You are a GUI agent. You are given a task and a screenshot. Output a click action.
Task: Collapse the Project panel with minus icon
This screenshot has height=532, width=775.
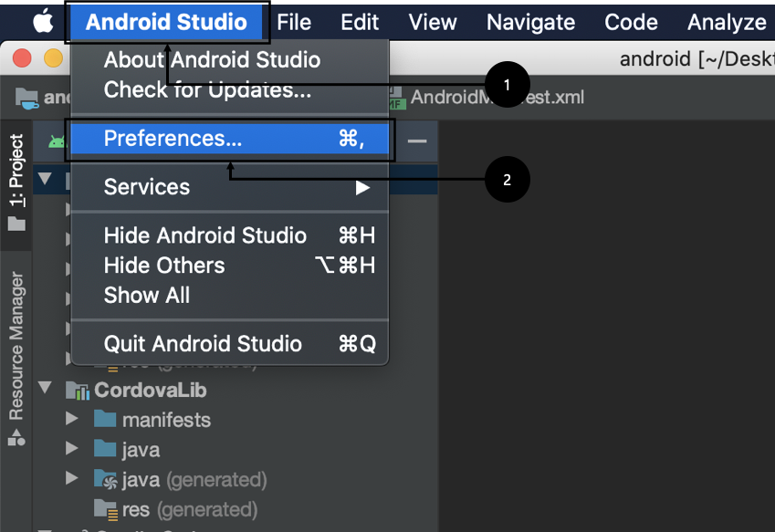pos(417,141)
